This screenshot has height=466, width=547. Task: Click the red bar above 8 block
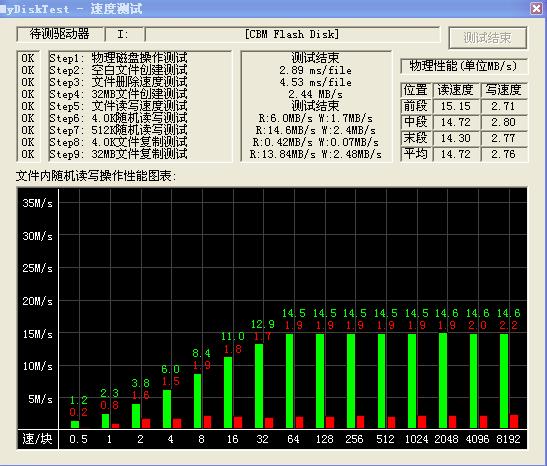208,422
